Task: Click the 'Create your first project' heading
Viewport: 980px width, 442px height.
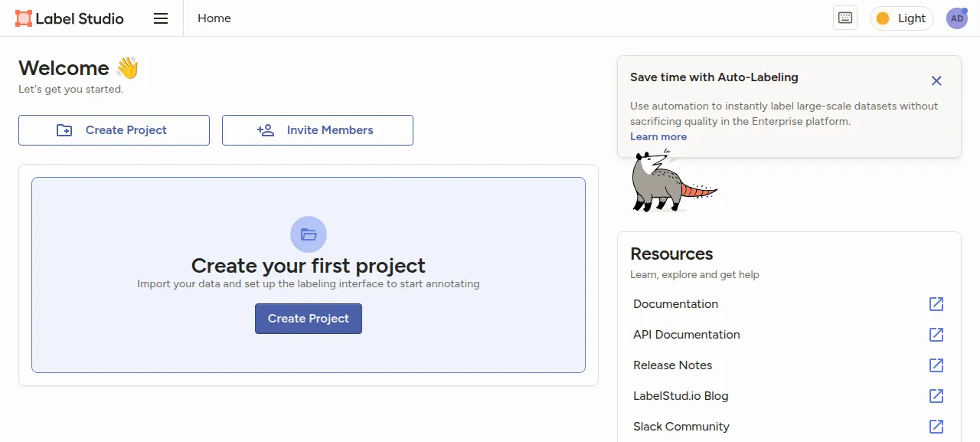Action: [309, 266]
